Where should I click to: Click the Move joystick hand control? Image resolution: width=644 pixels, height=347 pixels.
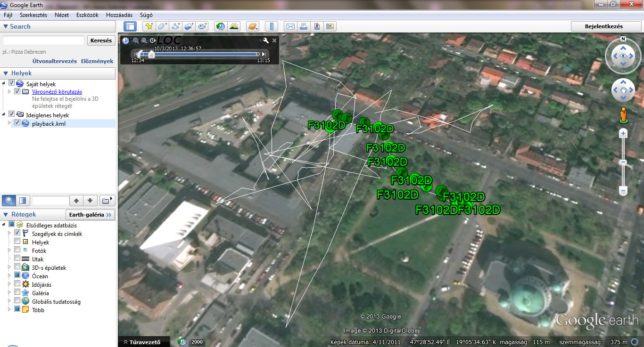(x=623, y=90)
